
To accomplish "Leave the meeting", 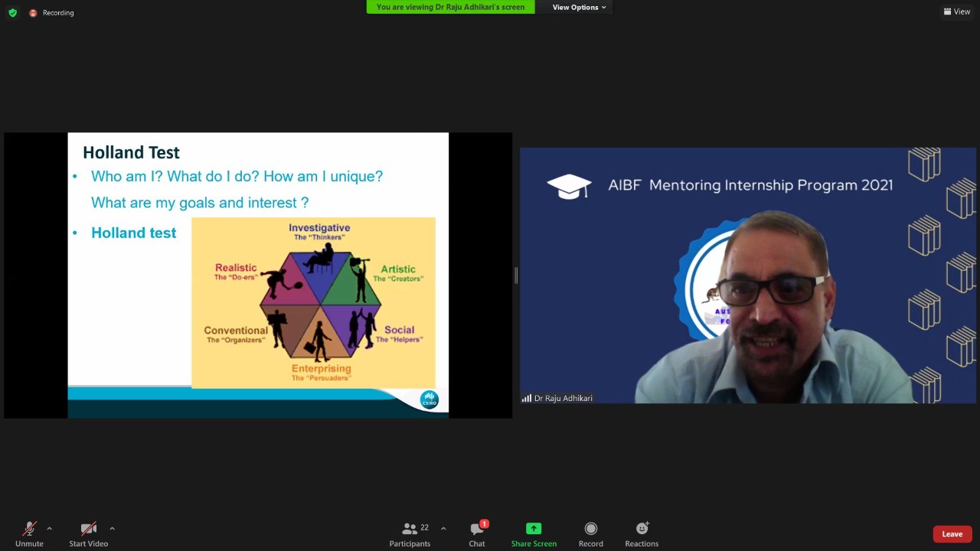I will pyautogui.click(x=952, y=534).
